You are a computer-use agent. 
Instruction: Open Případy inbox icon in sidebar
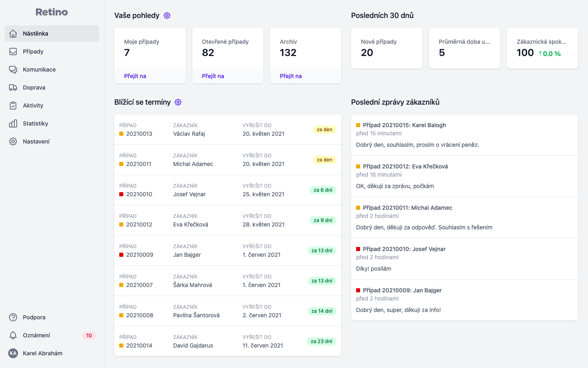[x=13, y=52]
